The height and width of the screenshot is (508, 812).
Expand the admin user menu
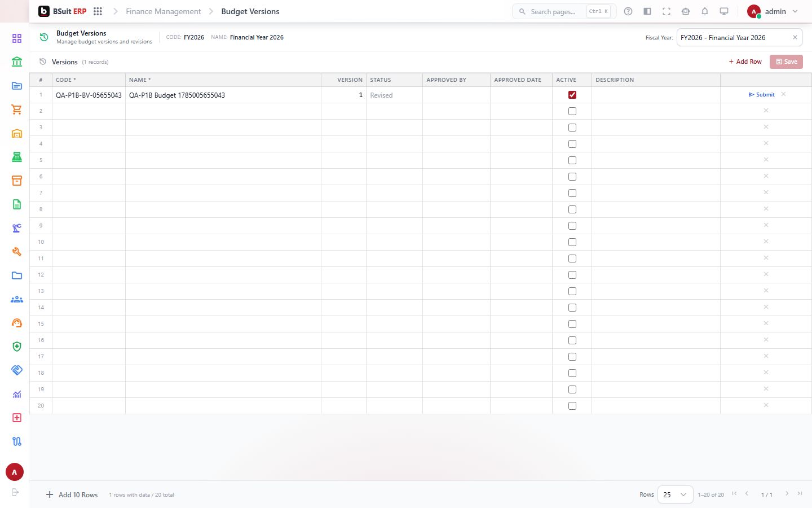[773, 11]
